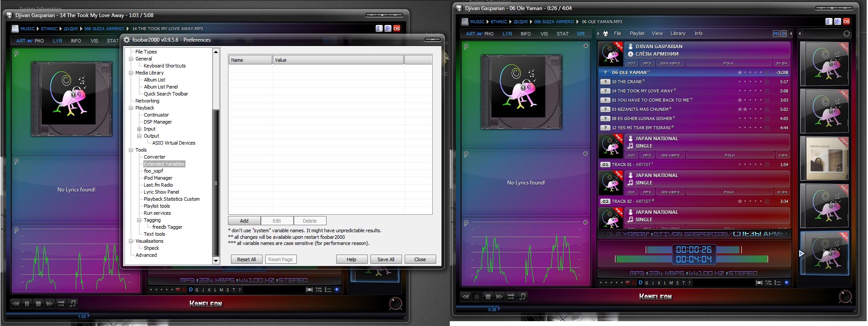Open the Info menu in right player
Viewport: 868px width, 326px height.
point(698,33)
